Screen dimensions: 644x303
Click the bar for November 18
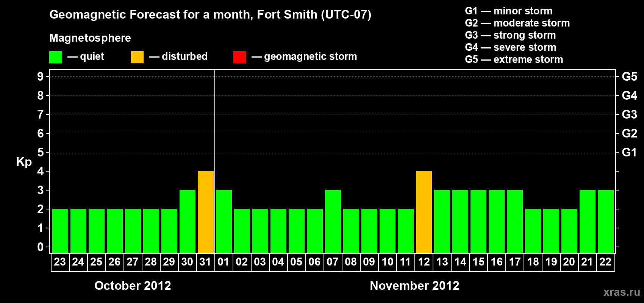pos(533,231)
